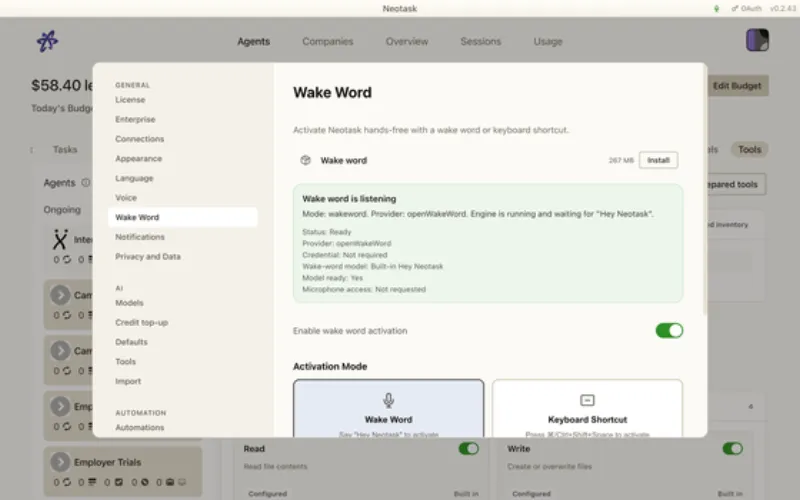The image size is (800, 500).
Task: Click the settings dialog scrollbar
Action: (705, 189)
